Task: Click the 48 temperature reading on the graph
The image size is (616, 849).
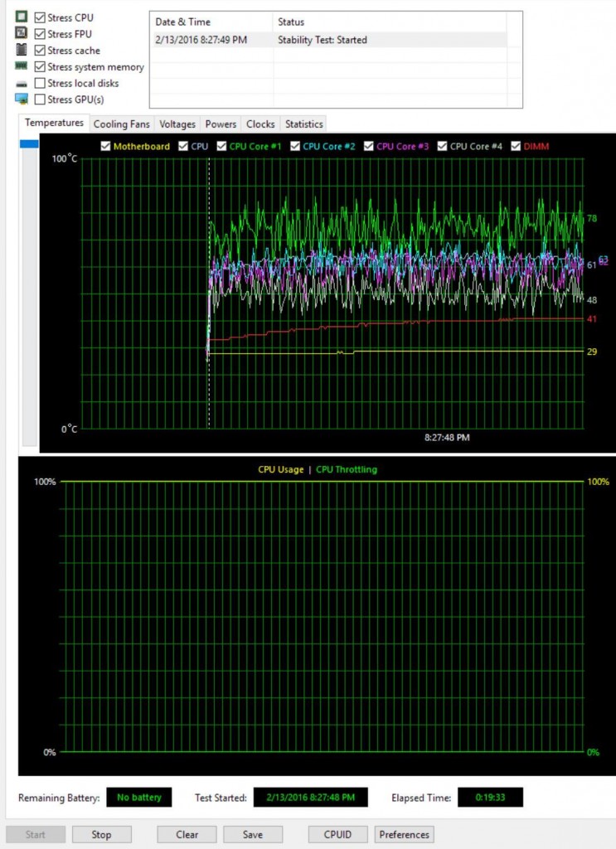Action: pyautogui.click(x=592, y=300)
